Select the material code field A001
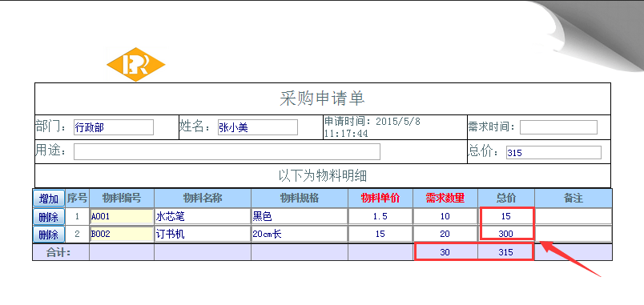The image size is (644, 305). (x=122, y=216)
